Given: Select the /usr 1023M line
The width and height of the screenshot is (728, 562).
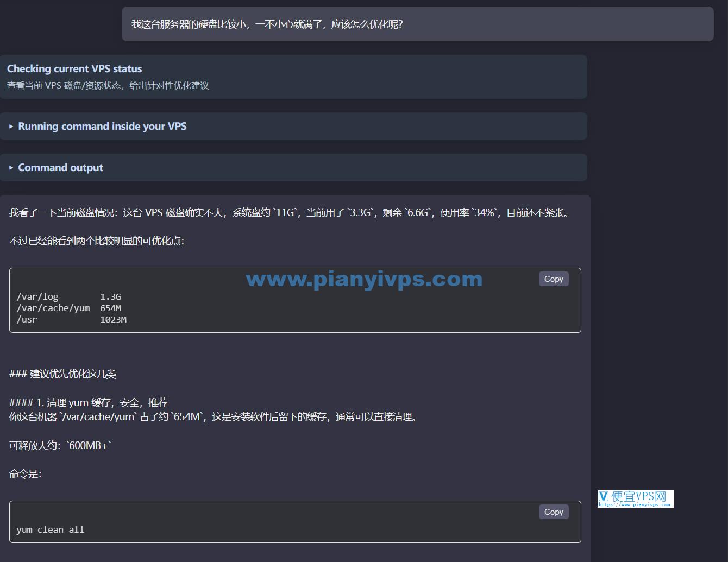Looking at the screenshot, I should (x=71, y=319).
